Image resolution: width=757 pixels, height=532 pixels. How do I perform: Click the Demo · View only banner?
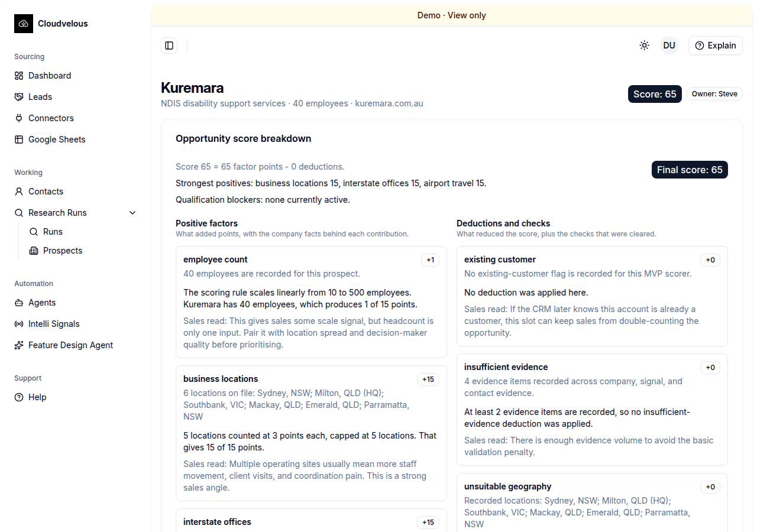(452, 15)
